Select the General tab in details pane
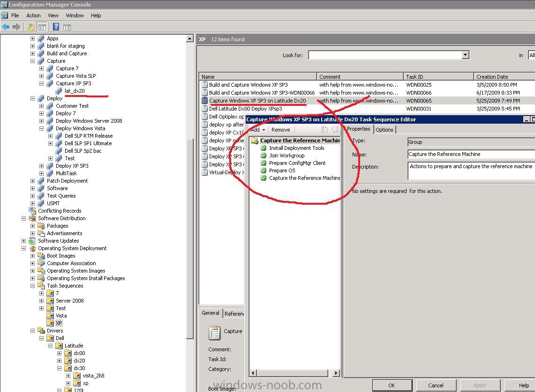 pyautogui.click(x=211, y=313)
